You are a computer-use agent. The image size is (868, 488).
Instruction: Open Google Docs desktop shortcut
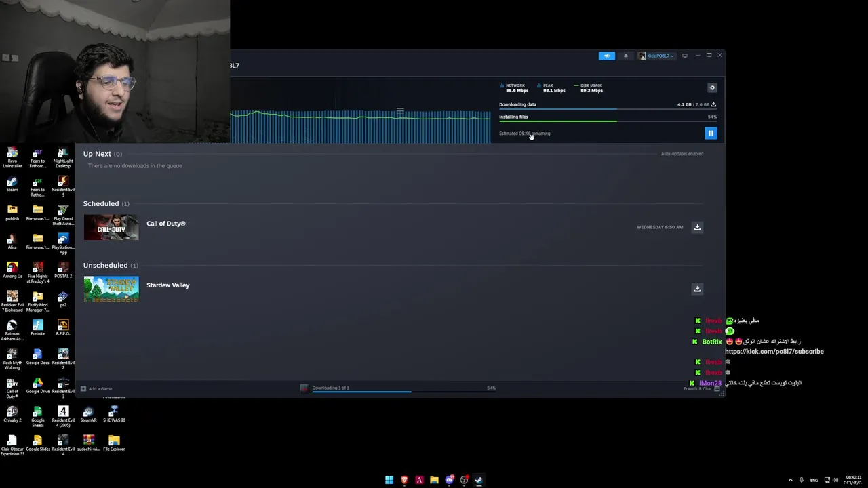[38, 357]
